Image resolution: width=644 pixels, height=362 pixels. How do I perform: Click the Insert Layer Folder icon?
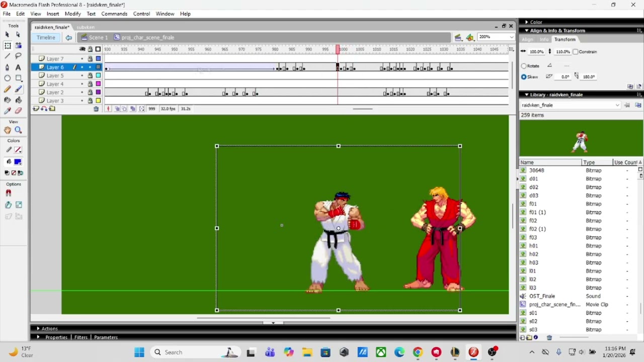[x=52, y=109]
